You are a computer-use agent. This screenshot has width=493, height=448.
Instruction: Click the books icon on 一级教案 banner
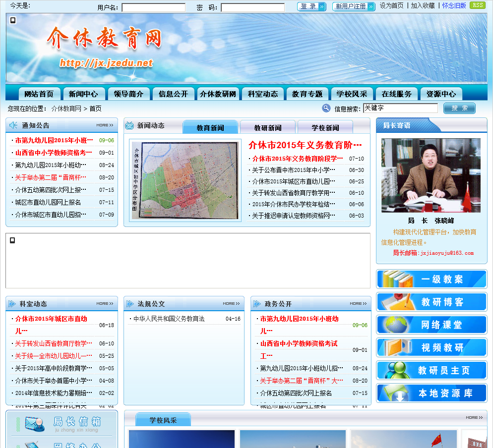(397, 279)
